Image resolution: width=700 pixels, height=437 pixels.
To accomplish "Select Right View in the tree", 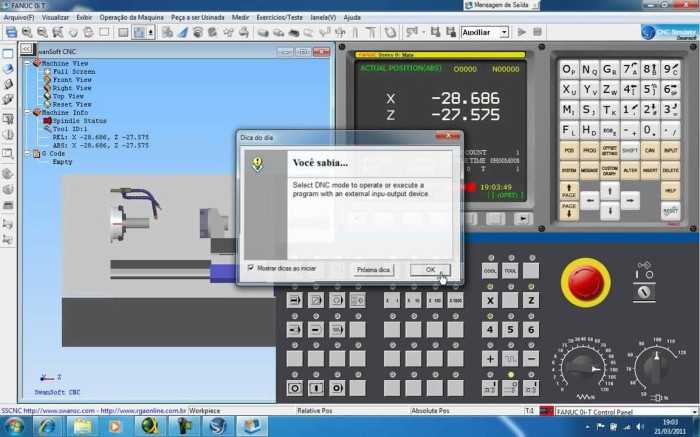I will click(72, 88).
